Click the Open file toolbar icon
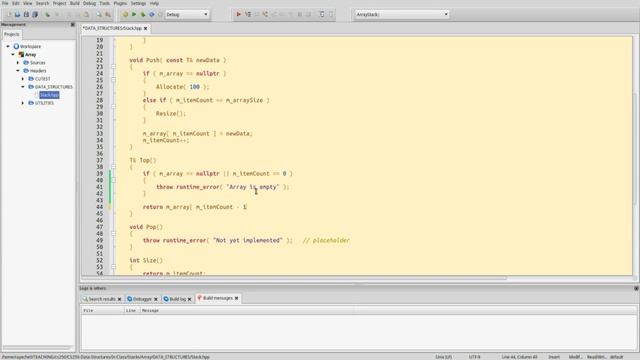The height and width of the screenshot is (360, 640). pos(17,14)
